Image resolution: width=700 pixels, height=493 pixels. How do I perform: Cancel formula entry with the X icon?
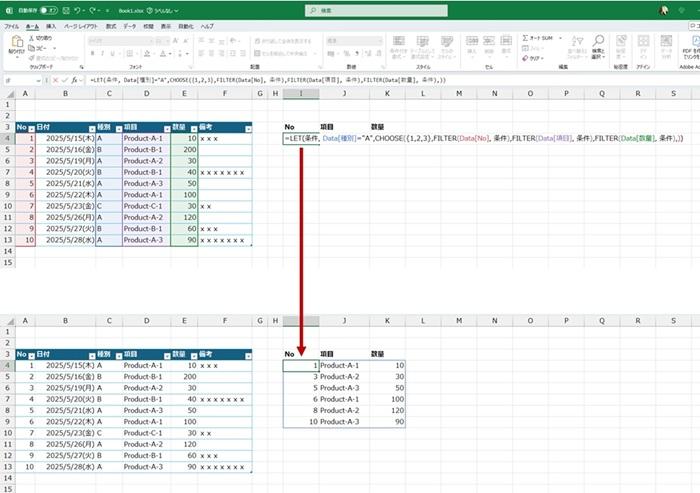53,78
